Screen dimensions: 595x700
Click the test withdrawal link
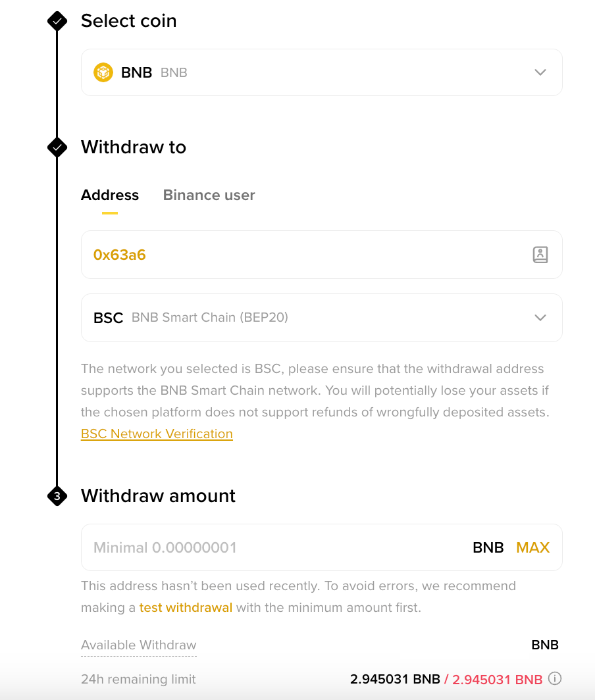click(x=186, y=608)
